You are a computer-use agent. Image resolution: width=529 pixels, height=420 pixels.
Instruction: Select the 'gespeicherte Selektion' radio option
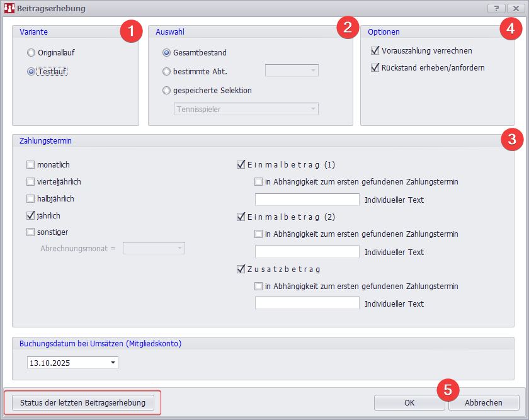(167, 90)
